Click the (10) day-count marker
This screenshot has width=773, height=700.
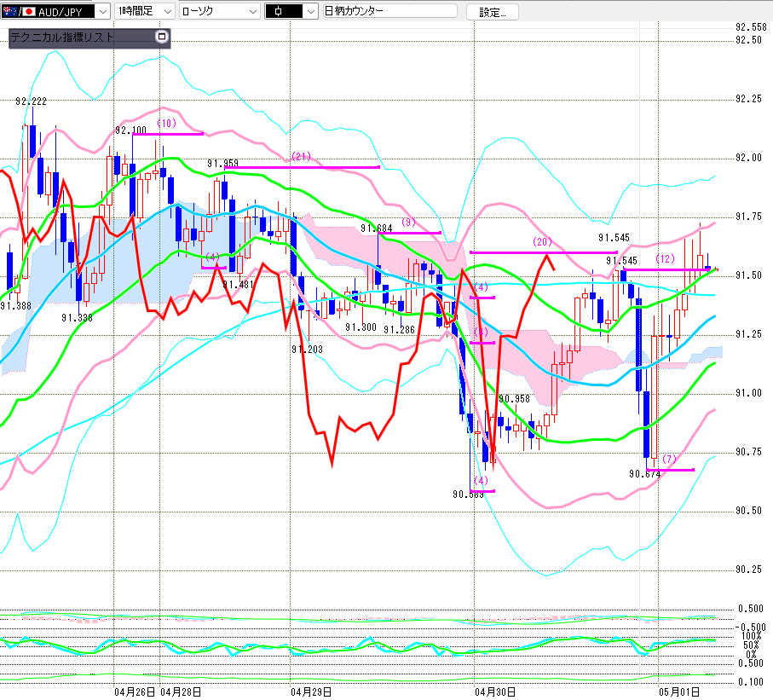[x=167, y=124]
